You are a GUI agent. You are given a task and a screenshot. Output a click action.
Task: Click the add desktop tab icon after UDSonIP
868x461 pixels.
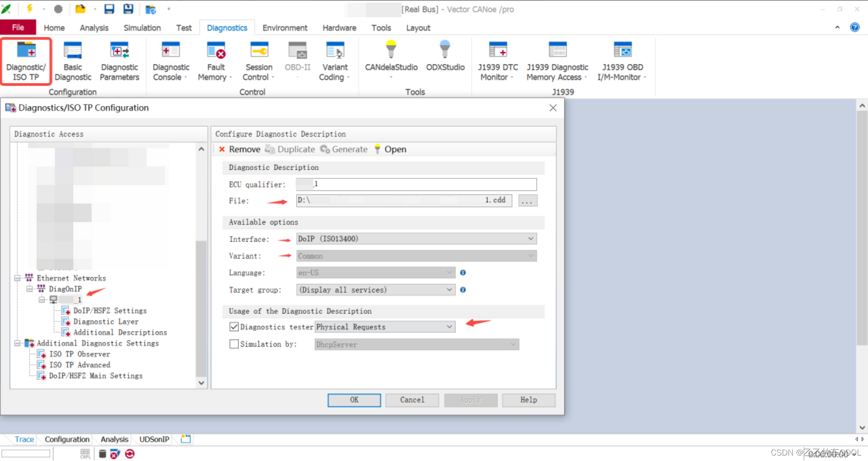(x=186, y=439)
